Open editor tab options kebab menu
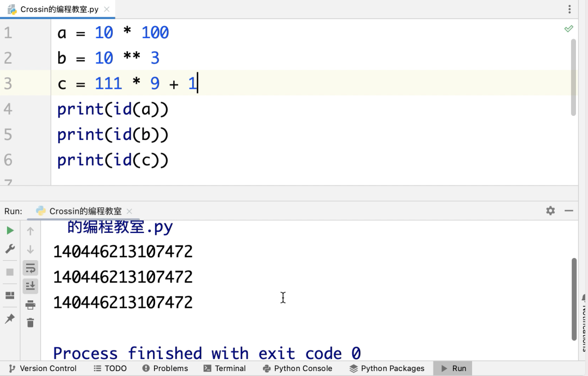This screenshot has height=376, width=588. [569, 9]
